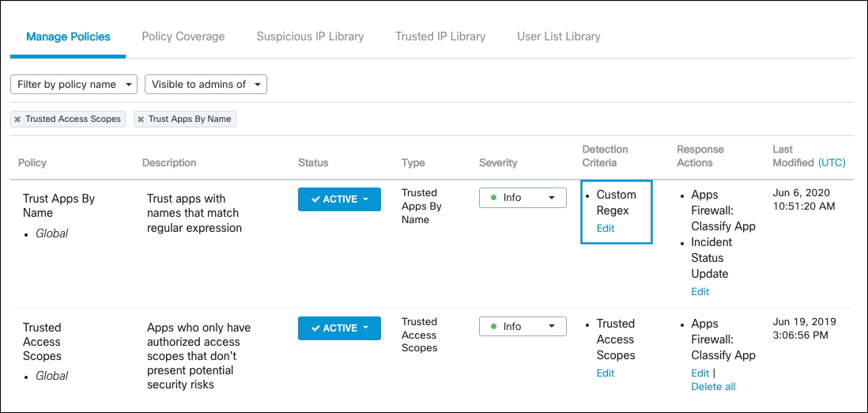Expand Info severity dropdown for Trust Apps By Name

(523, 198)
